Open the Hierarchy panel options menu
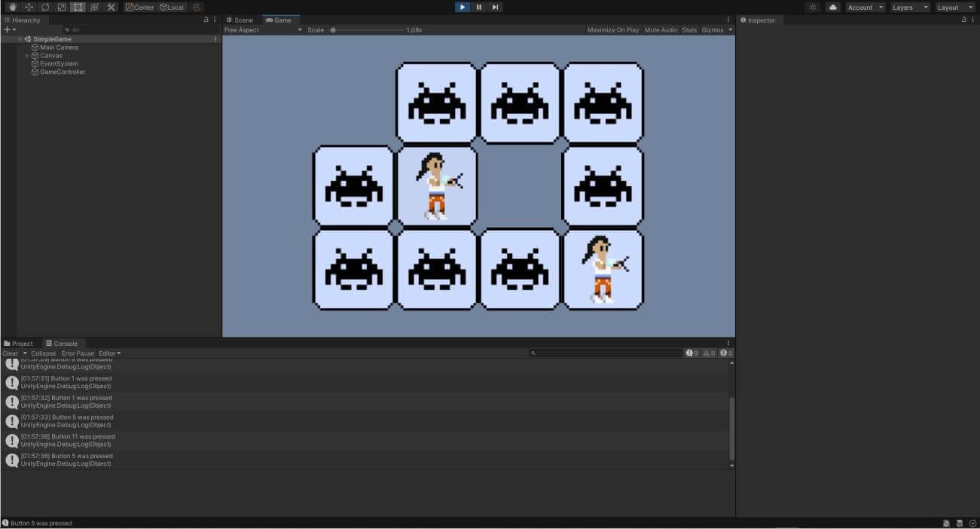This screenshot has height=529, width=980. pyautogui.click(x=215, y=20)
